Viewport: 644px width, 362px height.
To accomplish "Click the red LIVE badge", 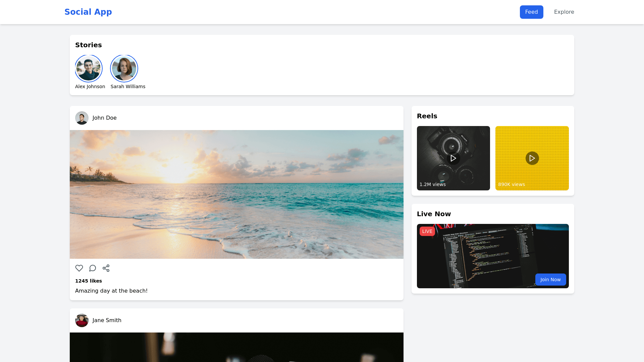I will (x=427, y=231).
